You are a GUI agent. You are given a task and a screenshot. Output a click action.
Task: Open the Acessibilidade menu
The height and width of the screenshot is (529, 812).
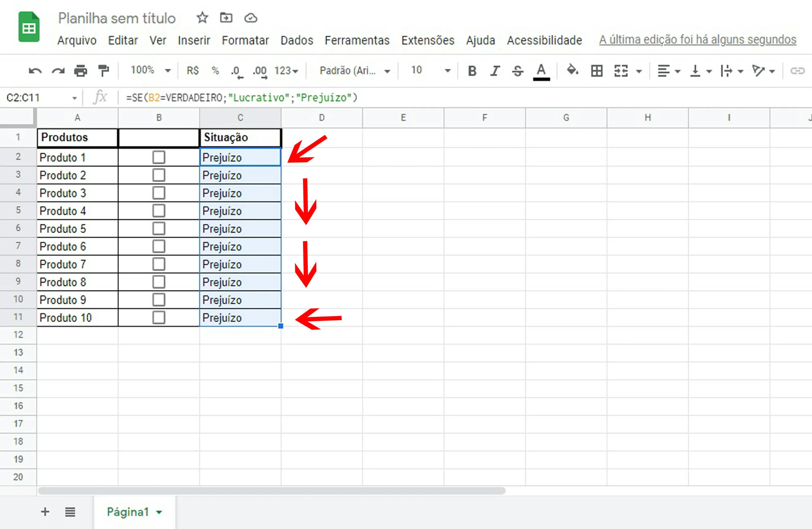(x=544, y=40)
